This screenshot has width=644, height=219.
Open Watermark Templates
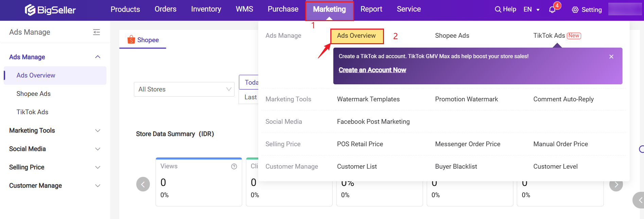click(x=368, y=99)
